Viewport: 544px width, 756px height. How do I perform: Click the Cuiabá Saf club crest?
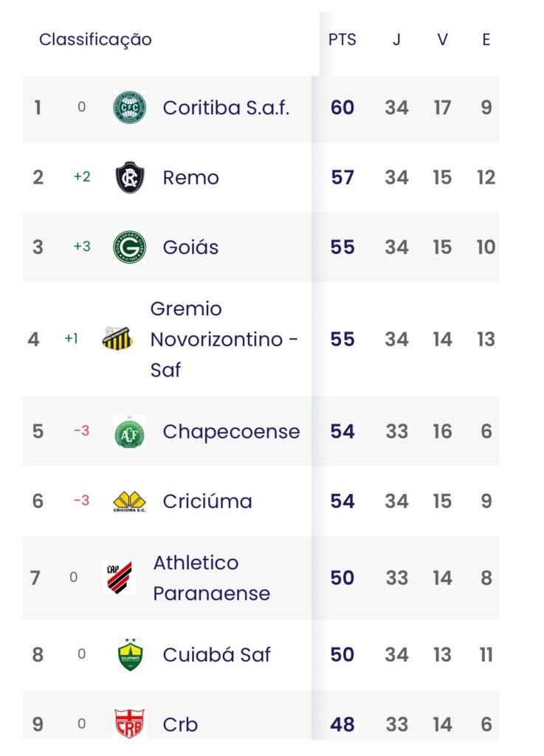click(x=130, y=655)
